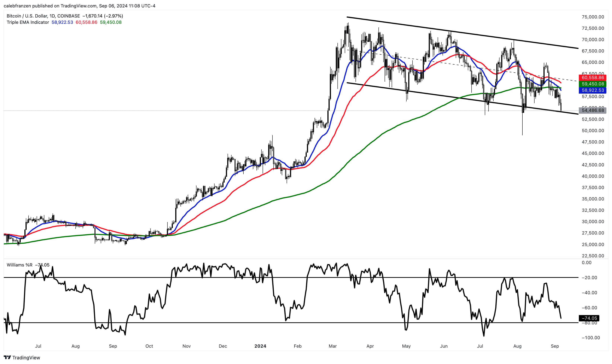Click the TradingView logo icon

point(7,357)
